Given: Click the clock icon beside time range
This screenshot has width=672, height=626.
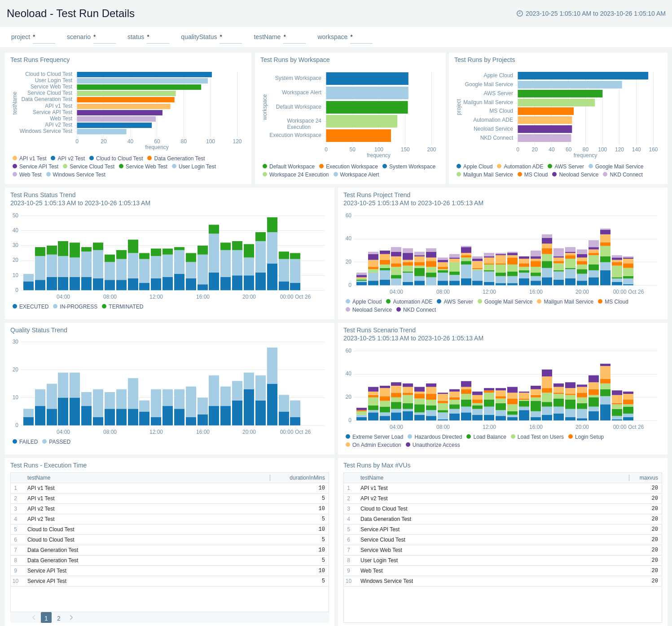Looking at the screenshot, I should click(520, 13).
